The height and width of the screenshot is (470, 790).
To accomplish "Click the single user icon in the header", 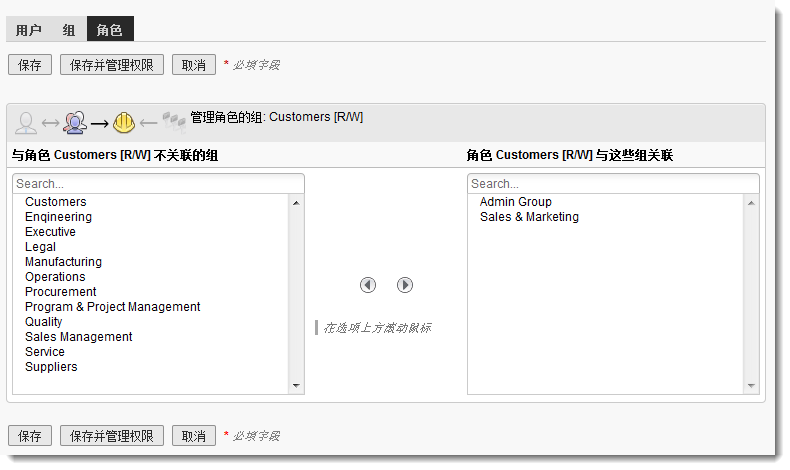I will tap(26, 123).
